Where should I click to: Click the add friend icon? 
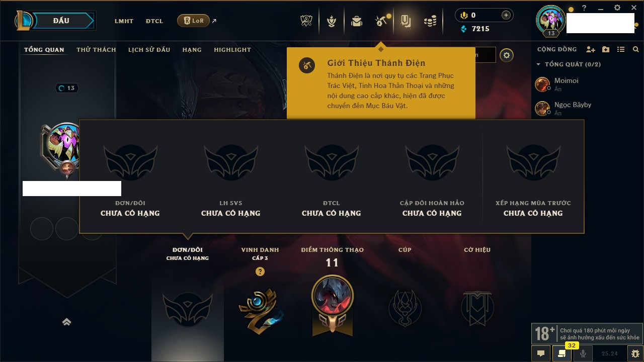591,49
